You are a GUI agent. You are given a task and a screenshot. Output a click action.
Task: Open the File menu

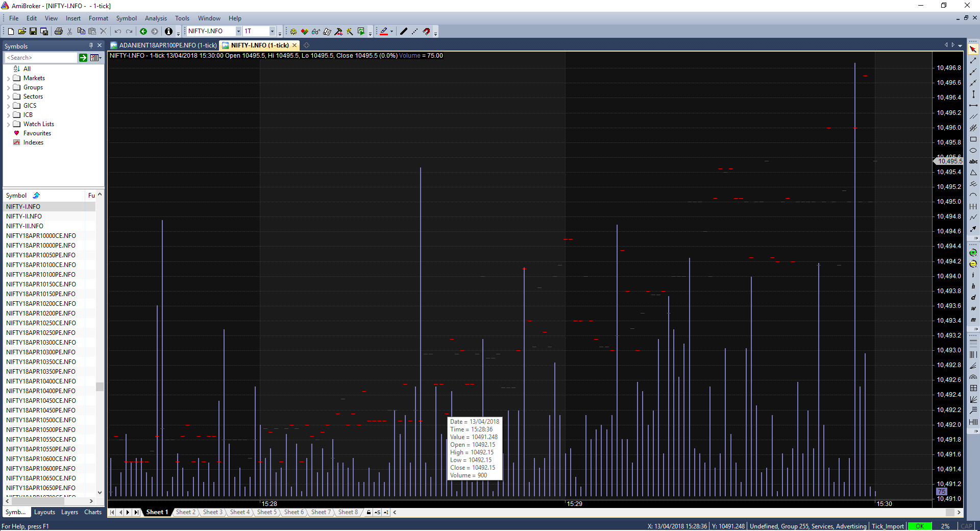tap(14, 18)
